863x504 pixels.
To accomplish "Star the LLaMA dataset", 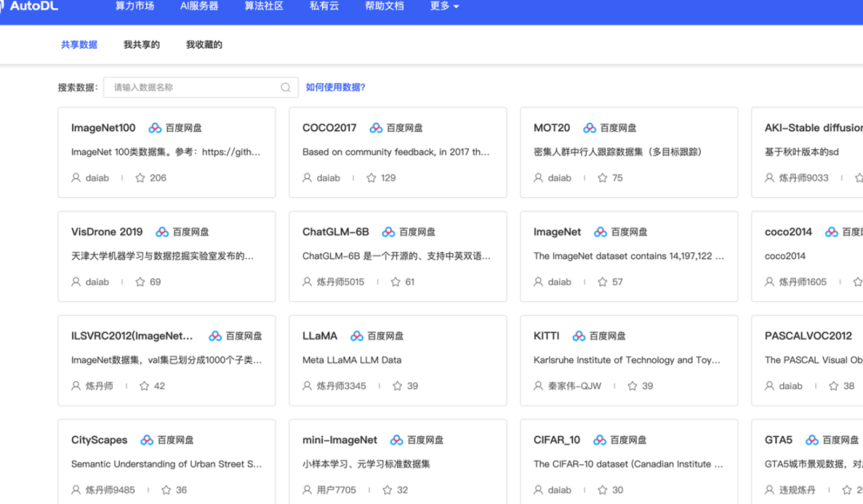I will pyautogui.click(x=397, y=386).
